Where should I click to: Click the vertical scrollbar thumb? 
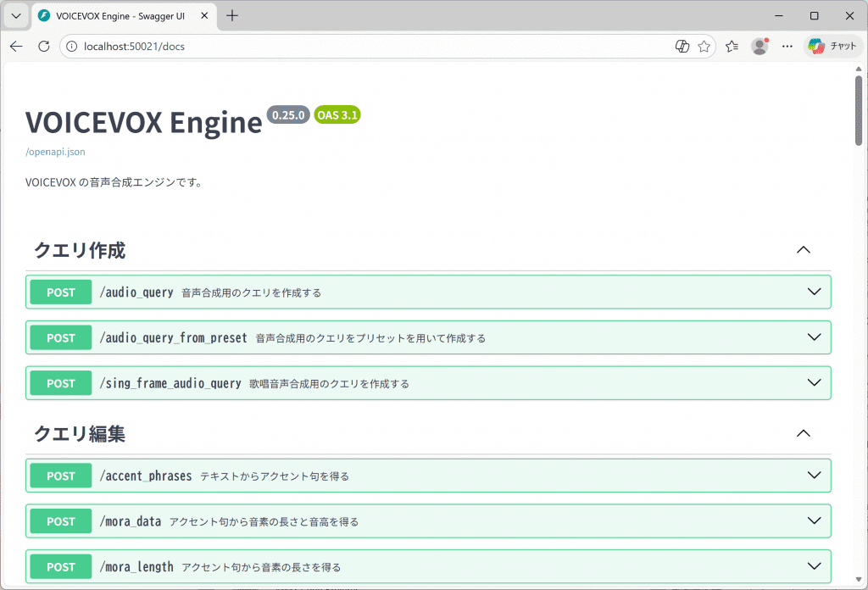(859, 110)
